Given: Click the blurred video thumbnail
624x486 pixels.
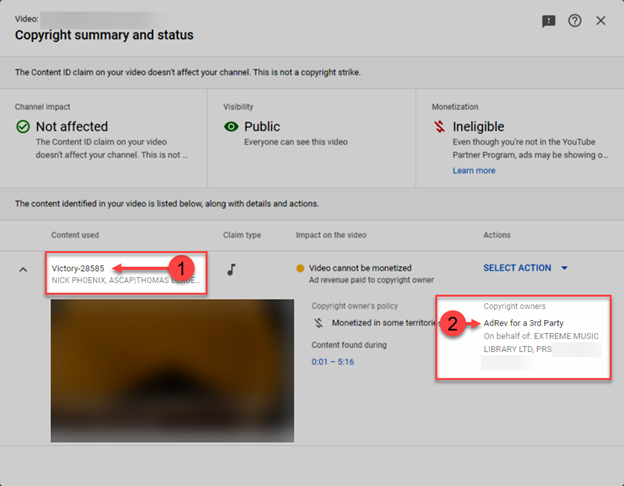Looking at the screenshot, I should (x=172, y=370).
